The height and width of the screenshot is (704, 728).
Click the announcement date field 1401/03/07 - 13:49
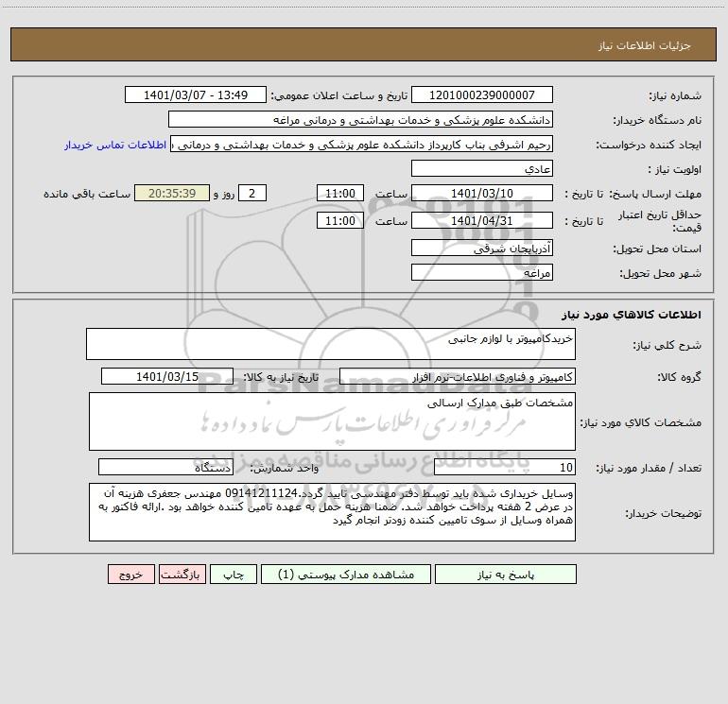(196, 95)
